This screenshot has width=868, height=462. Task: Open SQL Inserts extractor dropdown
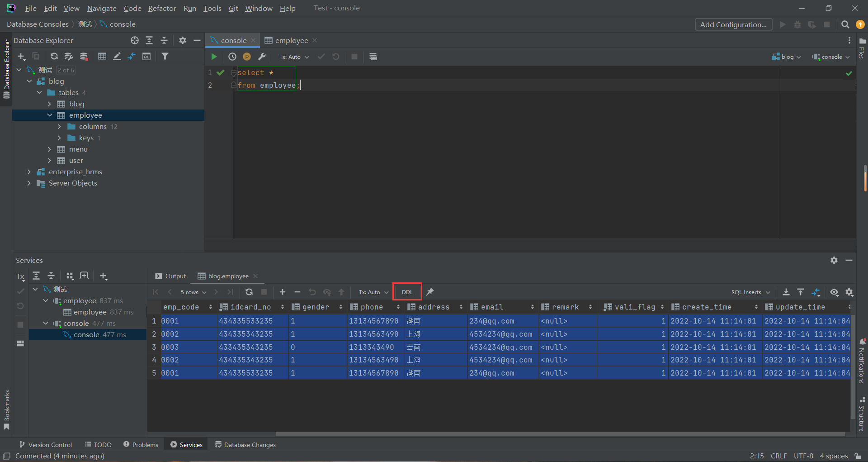tap(750, 292)
